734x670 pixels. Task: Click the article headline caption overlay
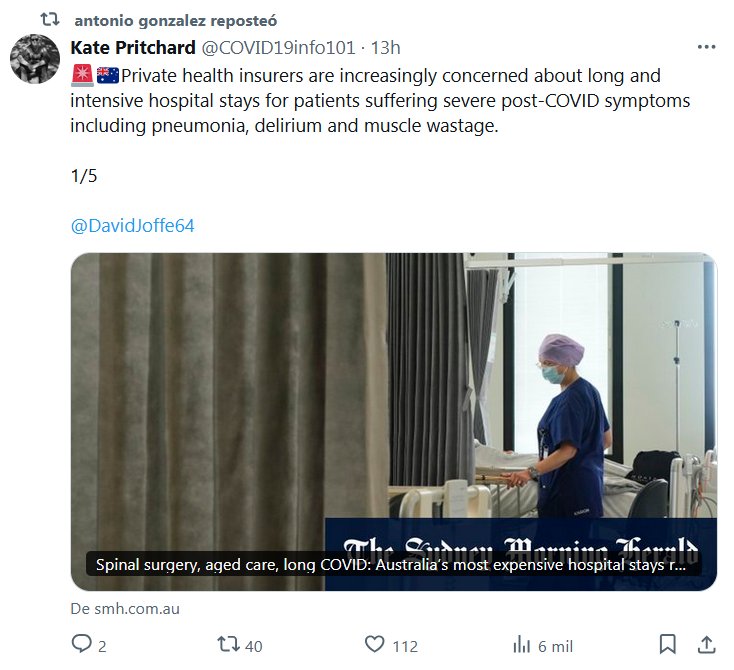coord(391,565)
